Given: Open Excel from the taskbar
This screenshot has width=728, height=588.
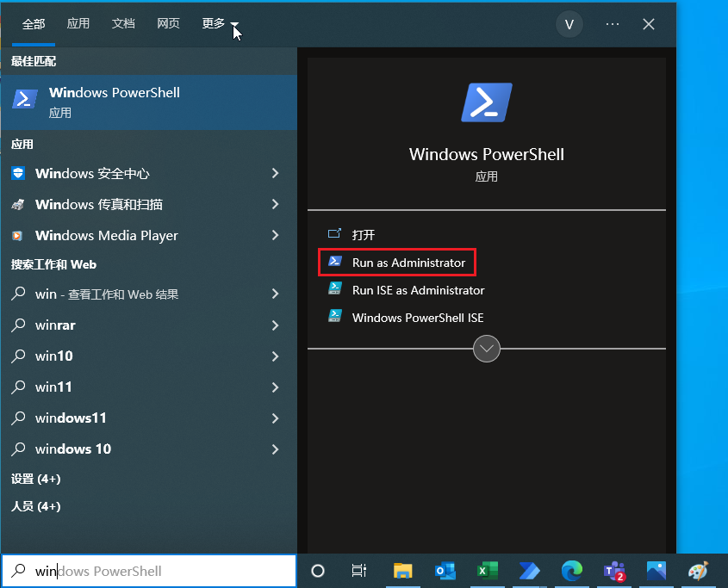Looking at the screenshot, I should click(488, 571).
